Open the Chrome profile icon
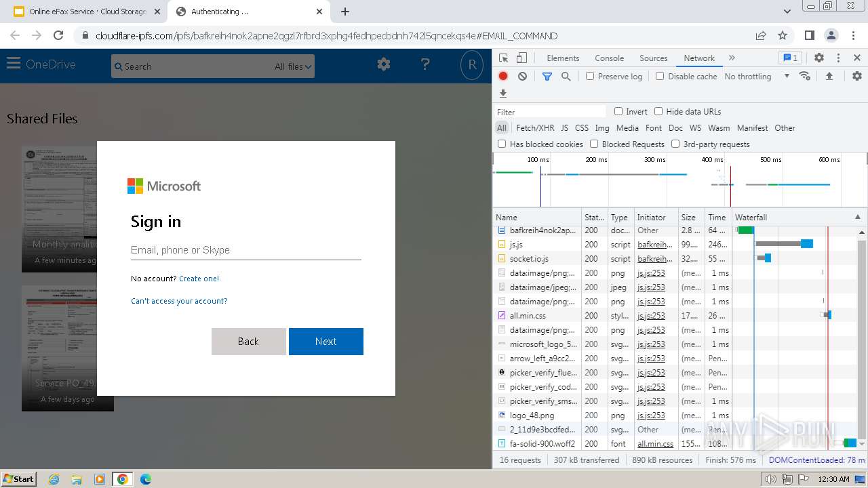This screenshot has height=488, width=868. 831,36
